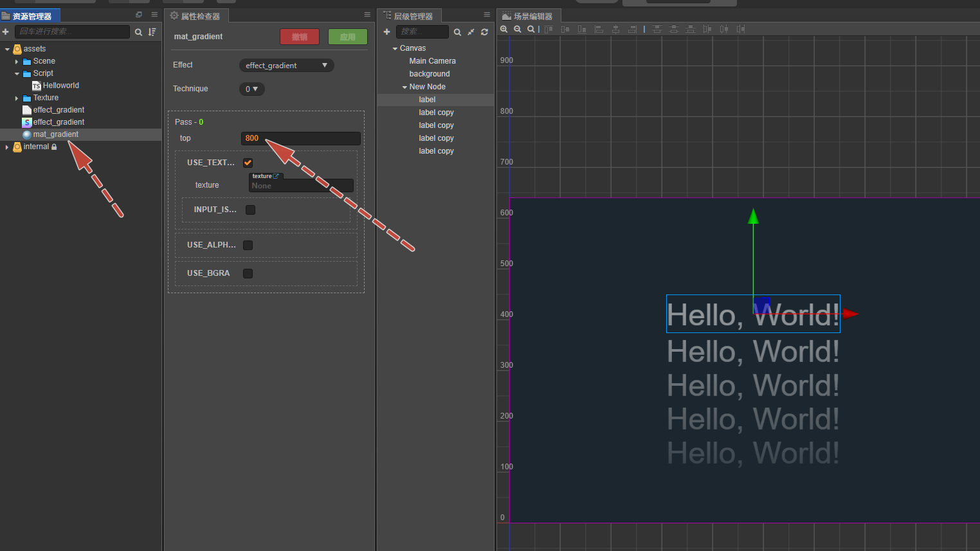Focus the hierarchy panel search field
Image resolution: width=980 pixels, height=551 pixels.
422,32
